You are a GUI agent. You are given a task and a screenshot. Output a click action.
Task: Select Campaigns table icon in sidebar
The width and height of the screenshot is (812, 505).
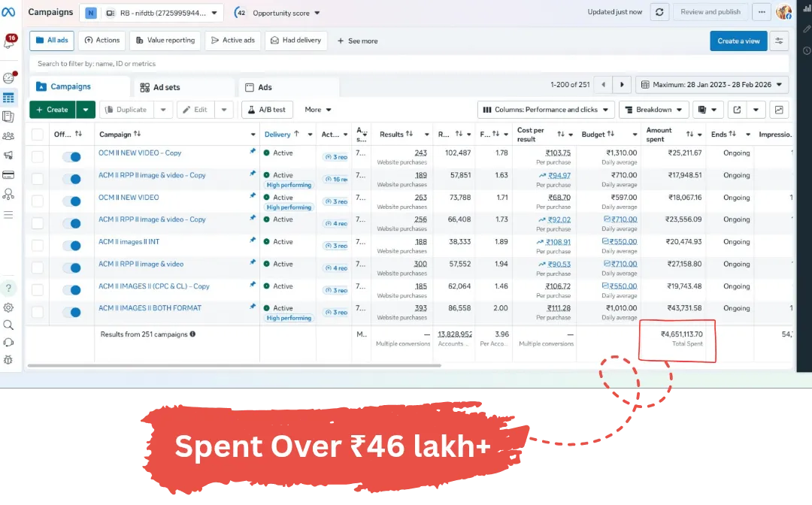click(8, 98)
